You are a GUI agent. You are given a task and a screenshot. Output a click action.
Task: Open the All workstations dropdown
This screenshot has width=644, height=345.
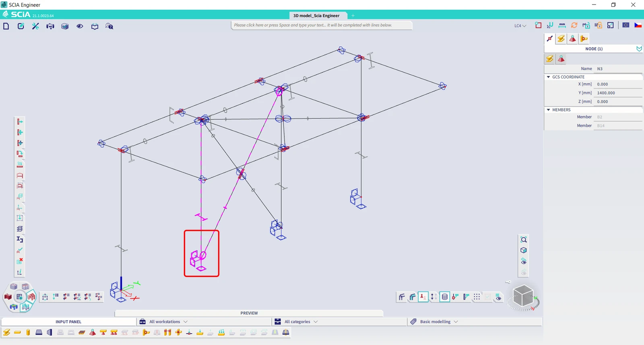[x=163, y=322]
